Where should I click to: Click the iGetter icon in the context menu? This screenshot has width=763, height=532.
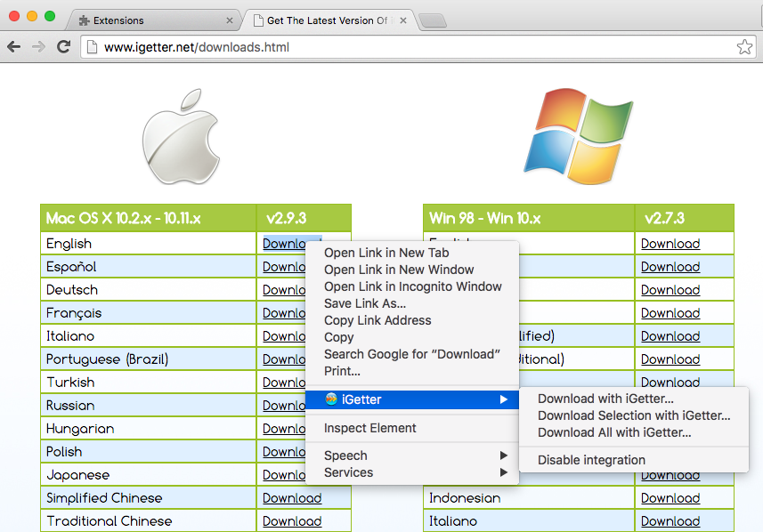[x=331, y=399]
